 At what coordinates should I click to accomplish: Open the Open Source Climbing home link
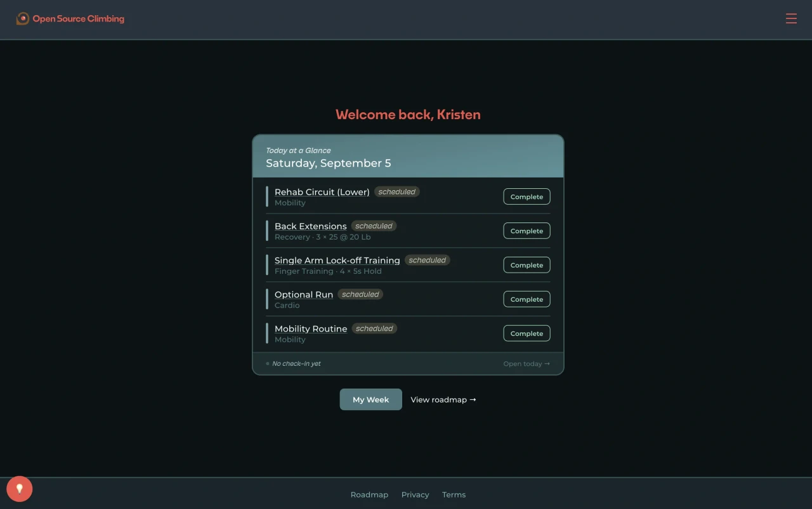pyautogui.click(x=70, y=19)
